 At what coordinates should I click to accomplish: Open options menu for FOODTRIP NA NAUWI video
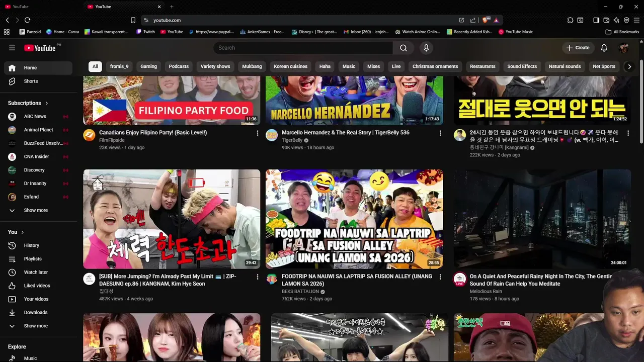[440, 277]
